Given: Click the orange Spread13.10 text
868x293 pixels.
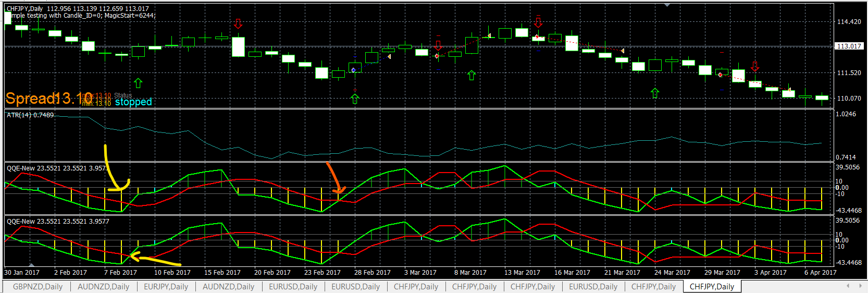Looking at the screenshot, I should click(49, 98).
